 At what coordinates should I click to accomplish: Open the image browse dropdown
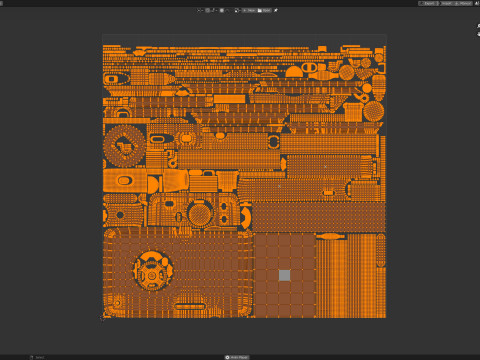click(x=238, y=10)
